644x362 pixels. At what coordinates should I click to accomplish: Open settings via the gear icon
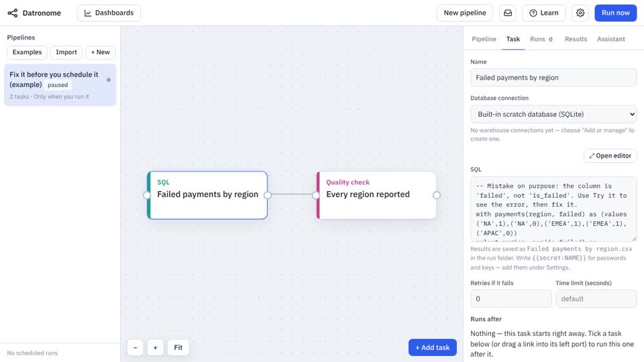tap(580, 13)
